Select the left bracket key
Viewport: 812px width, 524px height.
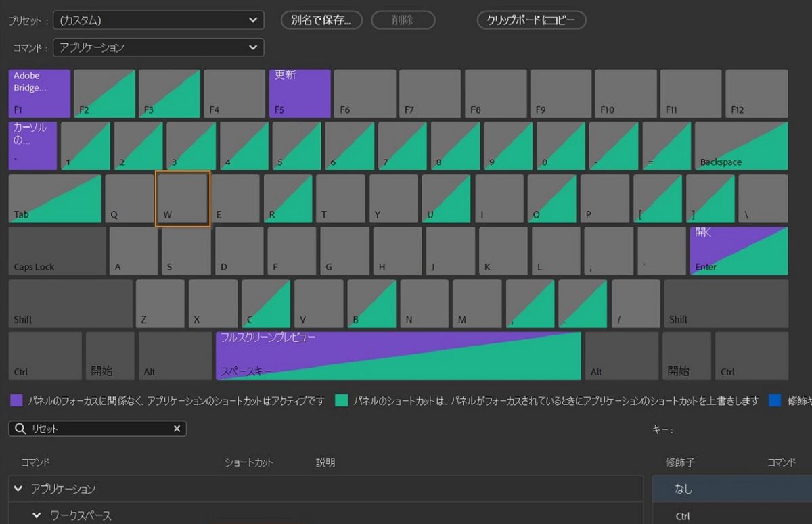pyautogui.click(x=658, y=198)
